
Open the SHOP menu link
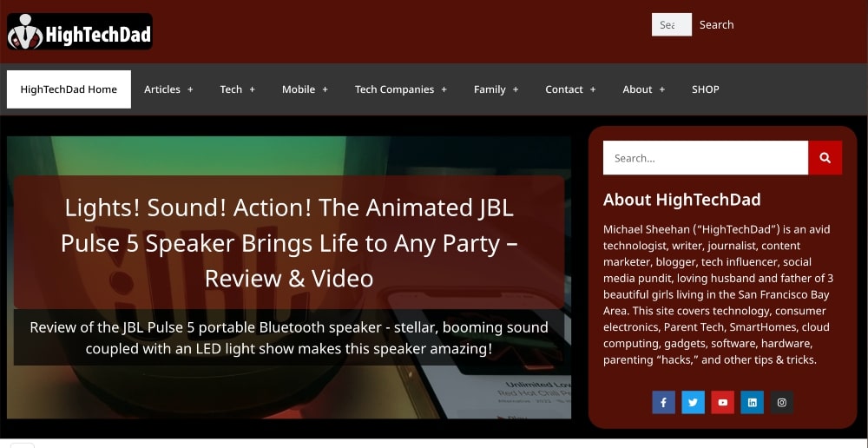coord(705,89)
